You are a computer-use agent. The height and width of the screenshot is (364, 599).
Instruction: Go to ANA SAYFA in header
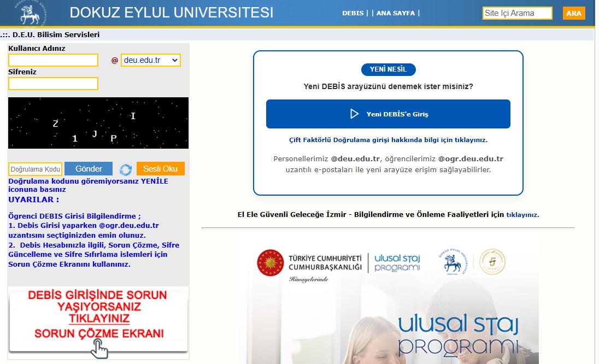coord(395,13)
